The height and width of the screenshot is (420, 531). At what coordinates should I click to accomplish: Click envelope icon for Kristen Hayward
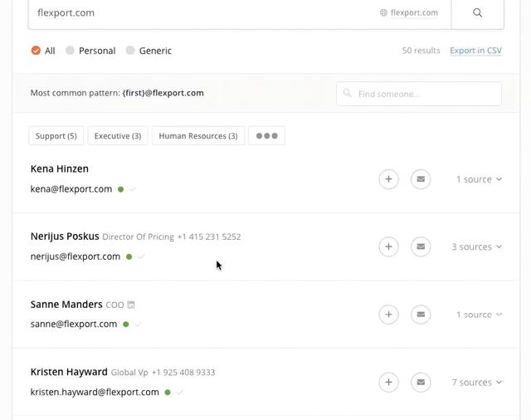click(x=421, y=382)
